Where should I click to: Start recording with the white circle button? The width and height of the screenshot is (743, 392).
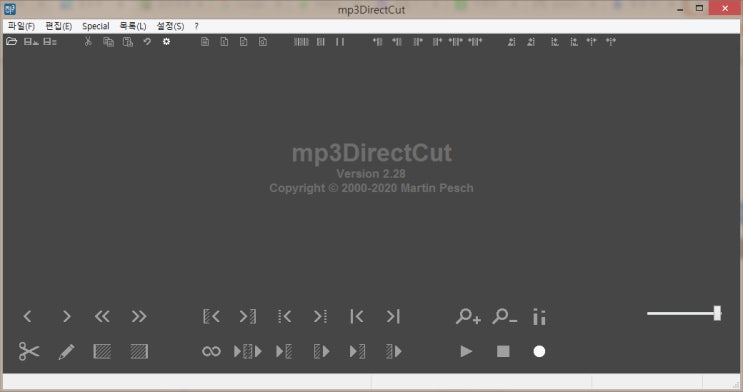[539, 351]
